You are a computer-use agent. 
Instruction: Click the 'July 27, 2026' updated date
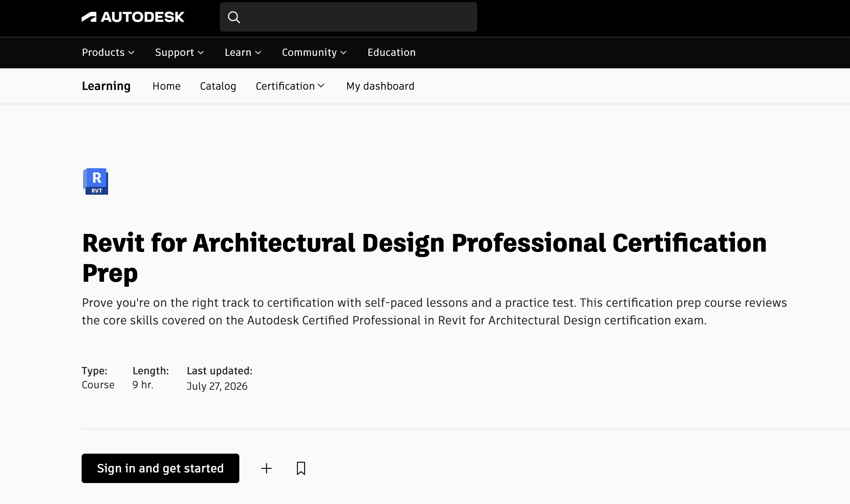(217, 386)
